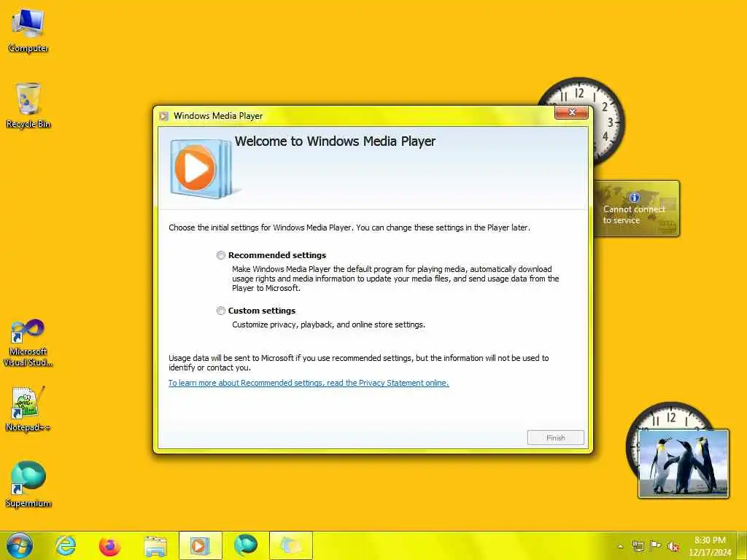The image size is (747, 560).
Task: Click the Media Player title bar icon
Action: click(x=164, y=116)
